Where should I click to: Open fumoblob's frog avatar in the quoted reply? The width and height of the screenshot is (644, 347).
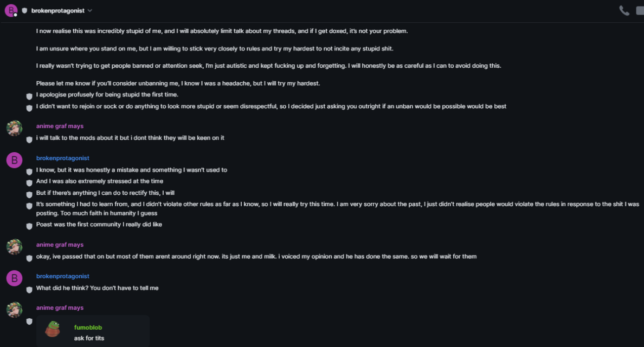53,329
